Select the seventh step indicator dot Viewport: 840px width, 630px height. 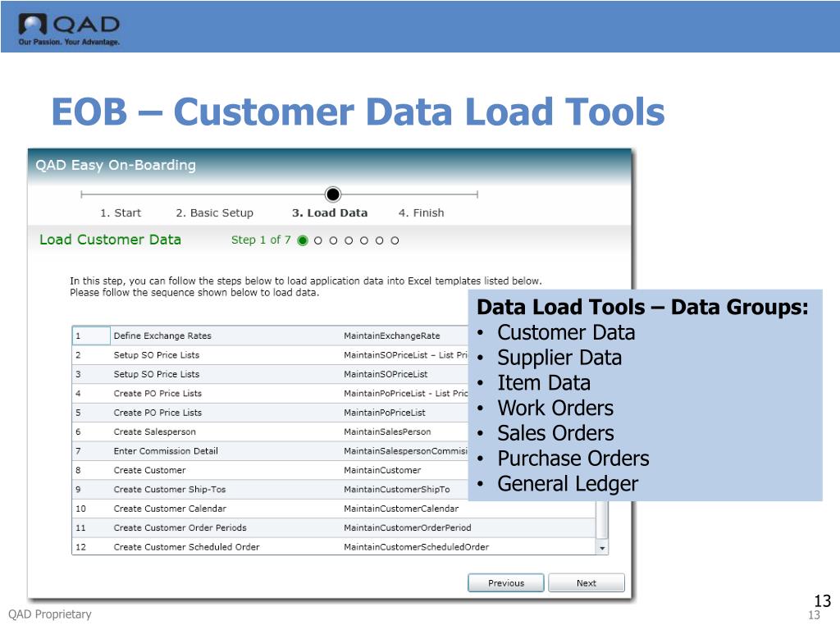[x=395, y=240]
